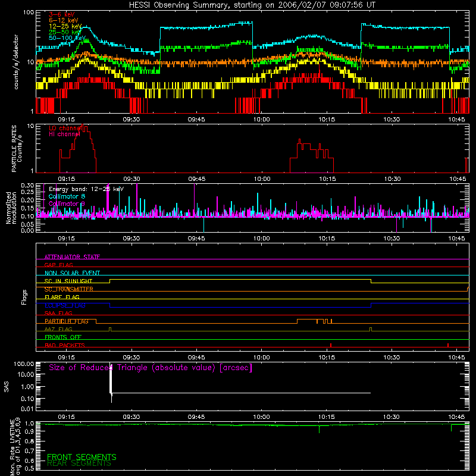This screenshot has width=476, height=476.
Task: Click the counts/s/detector y-axis label
Action: click(x=16, y=62)
